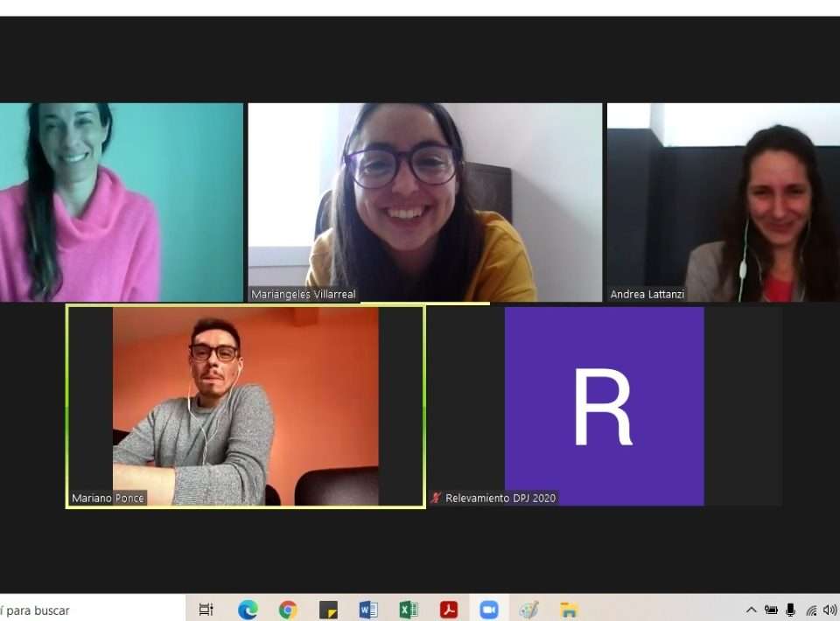This screenshot has height=621, width=840.
Task: Open Google Chrome from the taskbar
Action: 288,610
